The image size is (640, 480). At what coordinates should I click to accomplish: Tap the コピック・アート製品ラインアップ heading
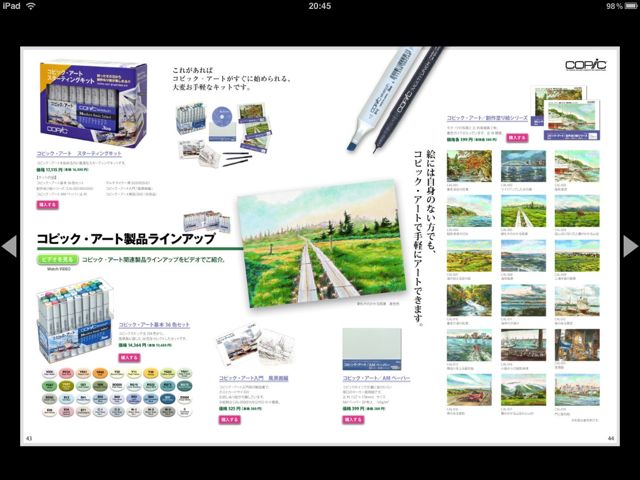click(126, 239)
